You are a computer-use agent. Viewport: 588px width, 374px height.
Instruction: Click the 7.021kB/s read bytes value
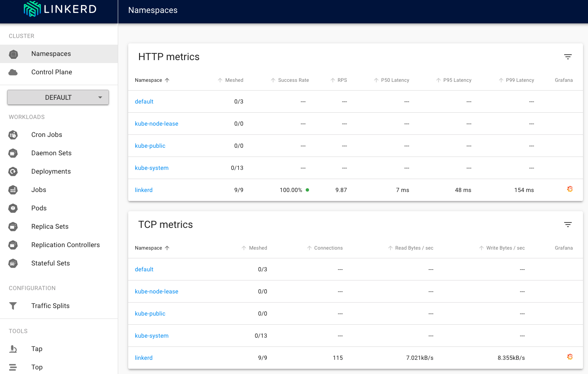pyautogui.click(x=420, y=358)
